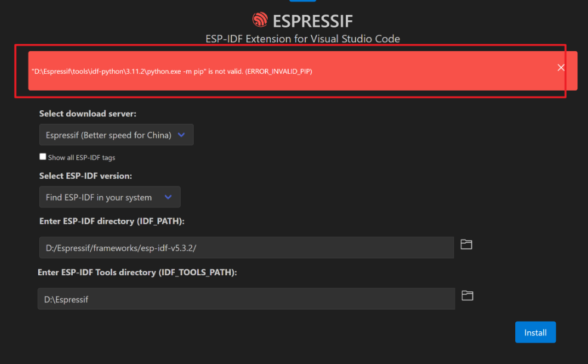
Task: Click the invalid pip error message text
Action: [172, 71]
